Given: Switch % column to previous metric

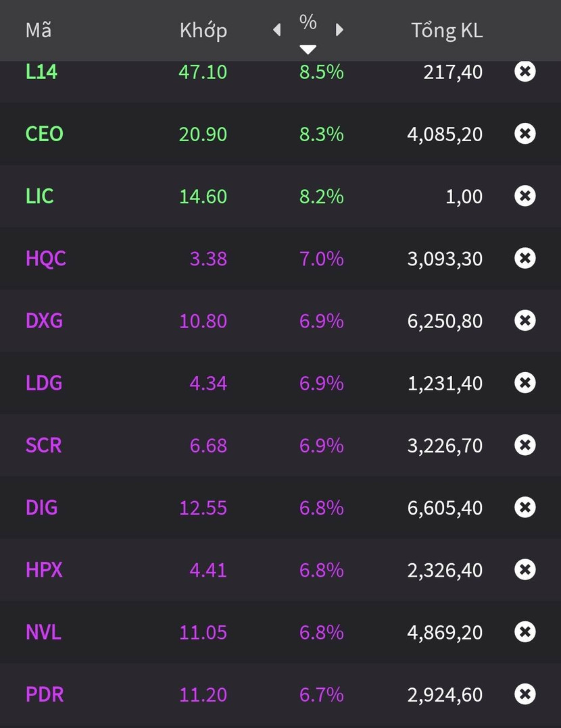Looking at the screenshot, I should pos(276,30).
